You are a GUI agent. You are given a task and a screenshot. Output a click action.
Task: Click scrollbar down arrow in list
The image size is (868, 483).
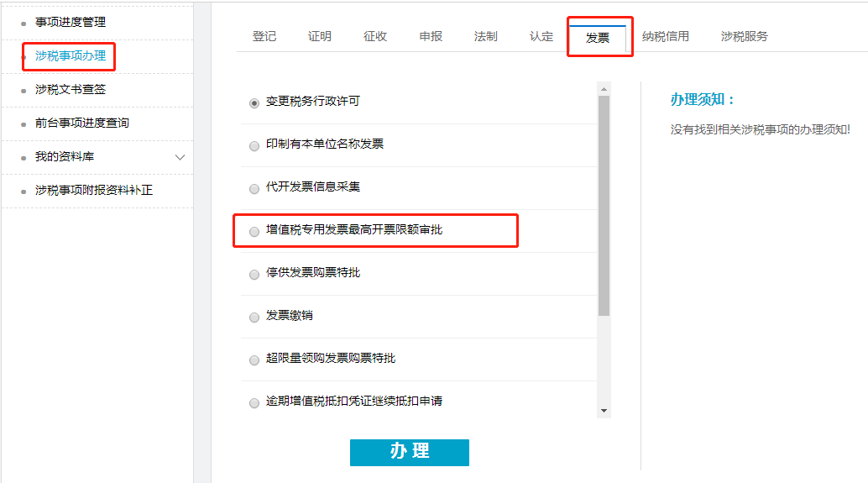coord(604,411)
